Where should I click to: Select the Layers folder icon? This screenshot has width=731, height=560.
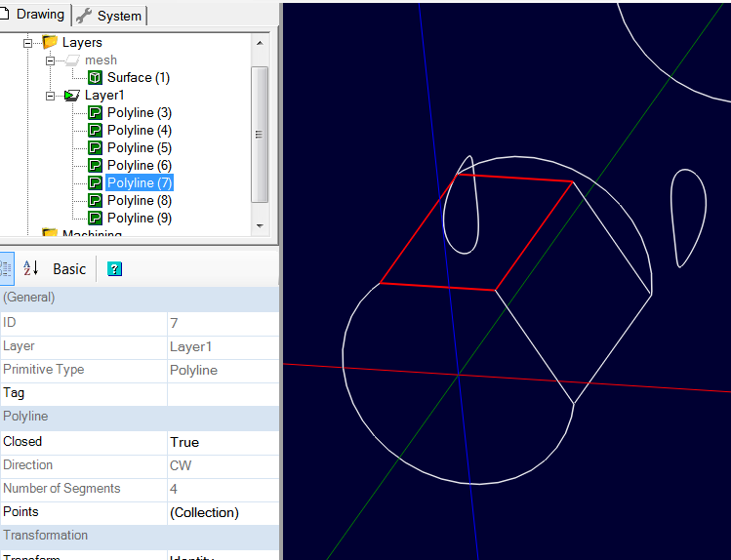(x=50, y=42)
